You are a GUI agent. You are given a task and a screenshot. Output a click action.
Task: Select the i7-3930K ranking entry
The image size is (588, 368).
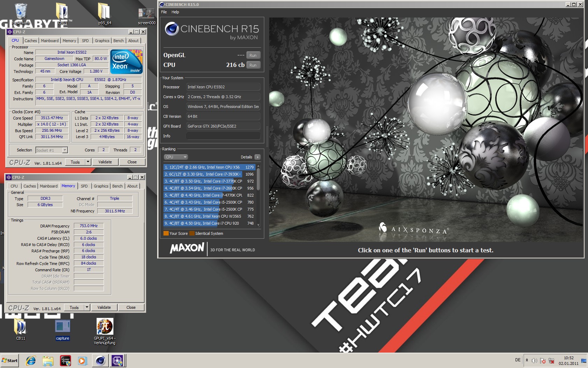click(209, 174)
